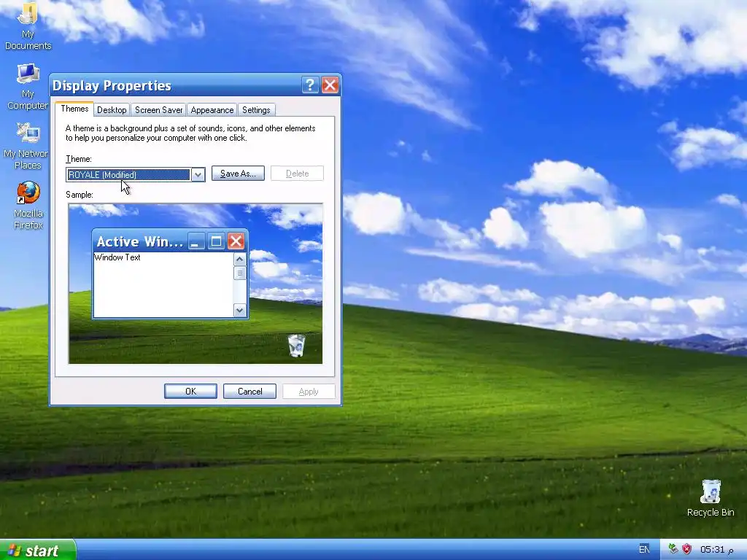Switch to the Desktop tab
The image size is (747, 560).
pyautogui.click(x=112, y=110)
